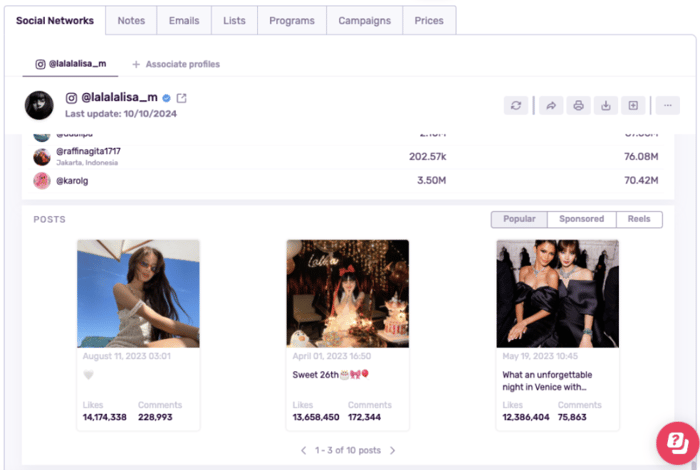
Task: Open external link next to @lalalalisa_m
Action: pyautogui.click(x=181, y=98)
